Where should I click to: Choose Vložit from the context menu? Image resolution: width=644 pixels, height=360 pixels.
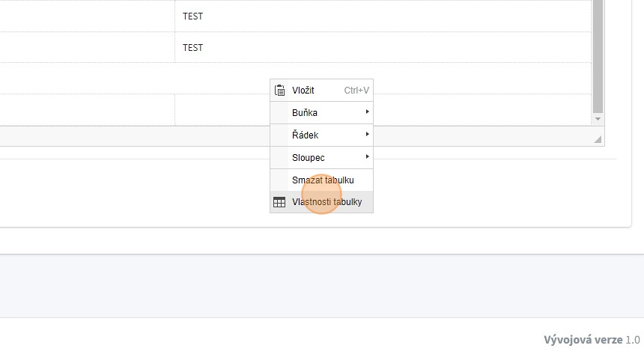click(303, 91)
